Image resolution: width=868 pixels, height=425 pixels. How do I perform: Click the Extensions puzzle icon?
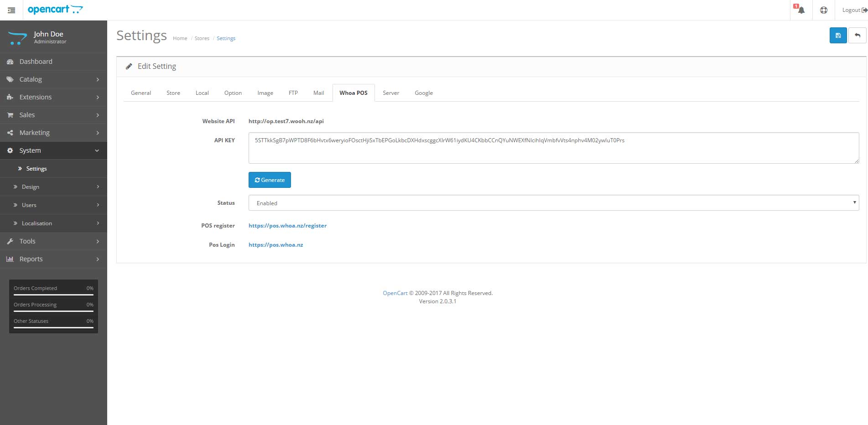pos(10,97)
